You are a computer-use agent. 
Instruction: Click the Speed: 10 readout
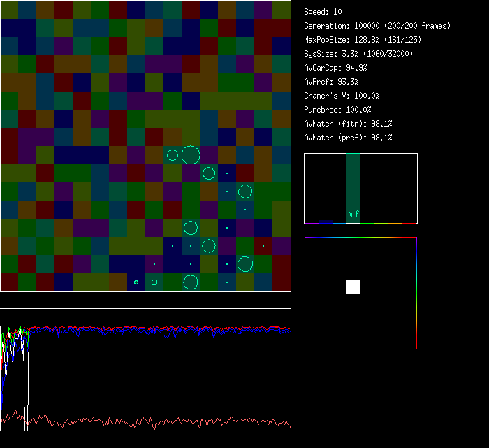[x=323, y=12]
